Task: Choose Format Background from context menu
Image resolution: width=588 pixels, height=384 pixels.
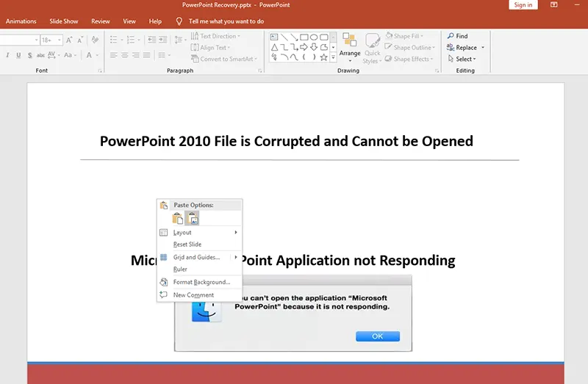Action: (201, 282)
